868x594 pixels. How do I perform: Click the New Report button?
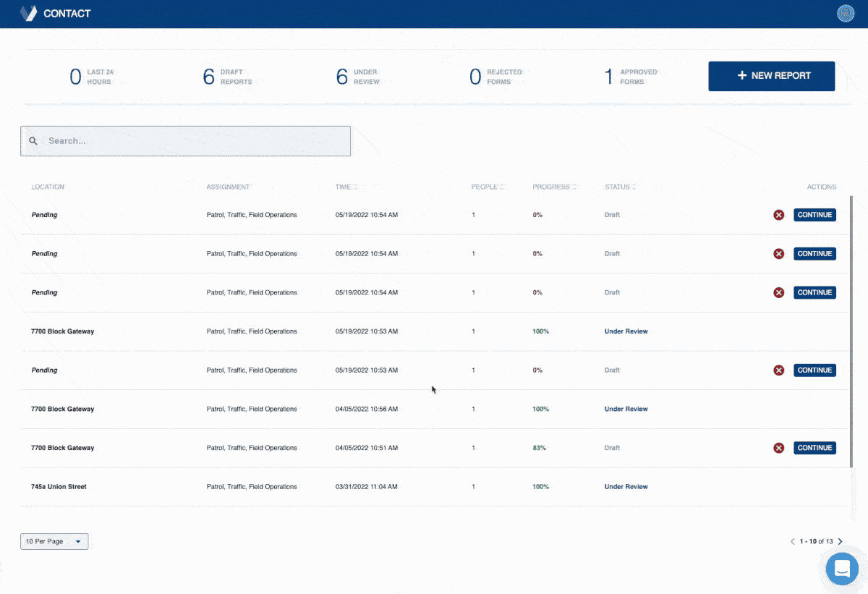pyautogui.click(x=771, y=76)
